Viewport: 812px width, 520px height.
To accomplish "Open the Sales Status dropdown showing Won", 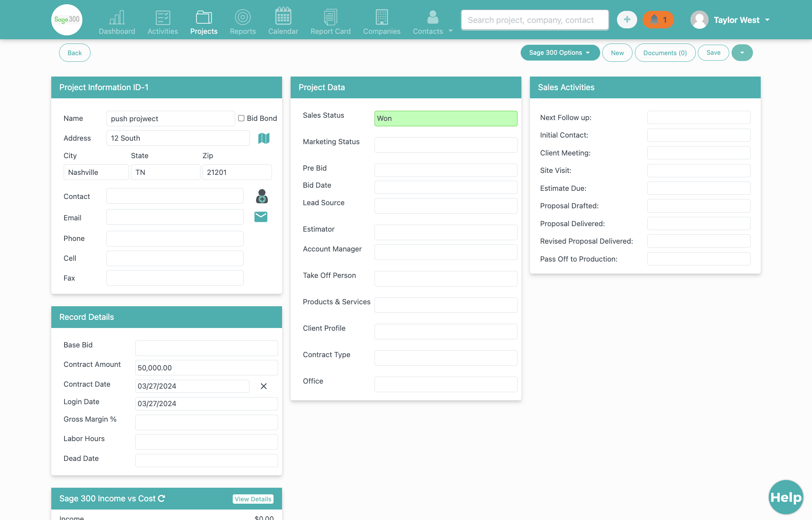I will pyautogui.click(x=446, y=119).
